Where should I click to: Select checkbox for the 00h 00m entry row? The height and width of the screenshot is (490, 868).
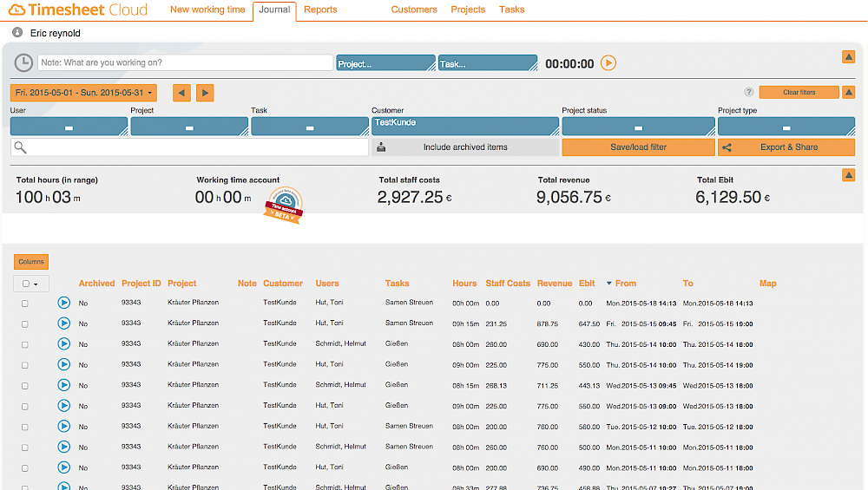click(x=25, y=304)
